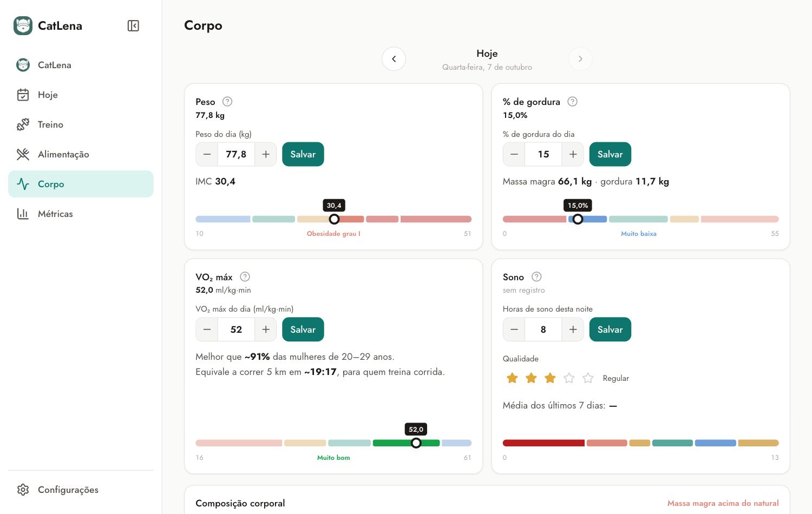Save the hours of sleep entry
The image size is (812, 514).
click(610, 330)
